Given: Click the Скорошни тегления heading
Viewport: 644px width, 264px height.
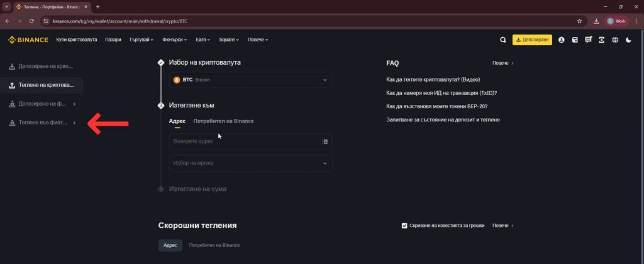Looking at the screenshot, I should (197, 226).
